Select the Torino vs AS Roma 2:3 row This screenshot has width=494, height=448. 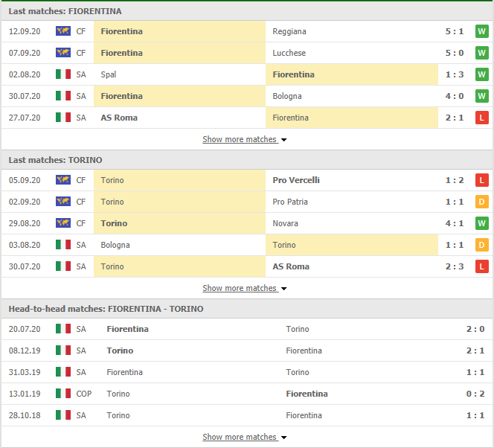(x=247, y=266)
